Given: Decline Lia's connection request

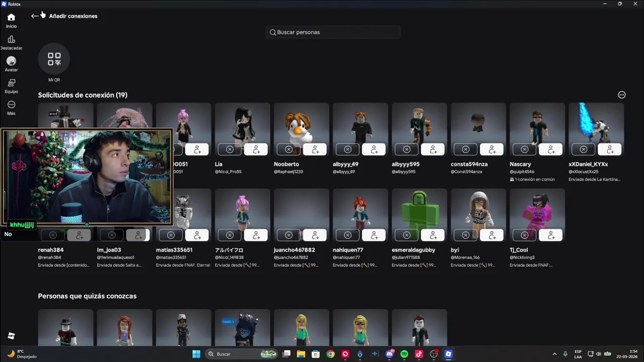Looking at the screenshot, I should [x=229, y=150].
